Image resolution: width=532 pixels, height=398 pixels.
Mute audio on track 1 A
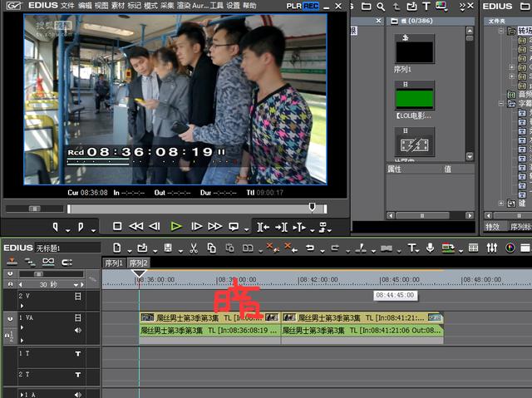click(78, 395)
